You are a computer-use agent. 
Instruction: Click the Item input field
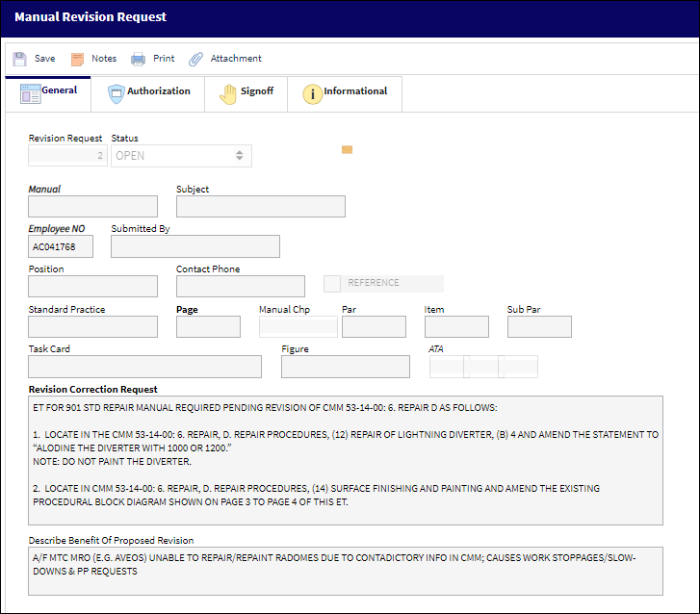pos(456,326)
